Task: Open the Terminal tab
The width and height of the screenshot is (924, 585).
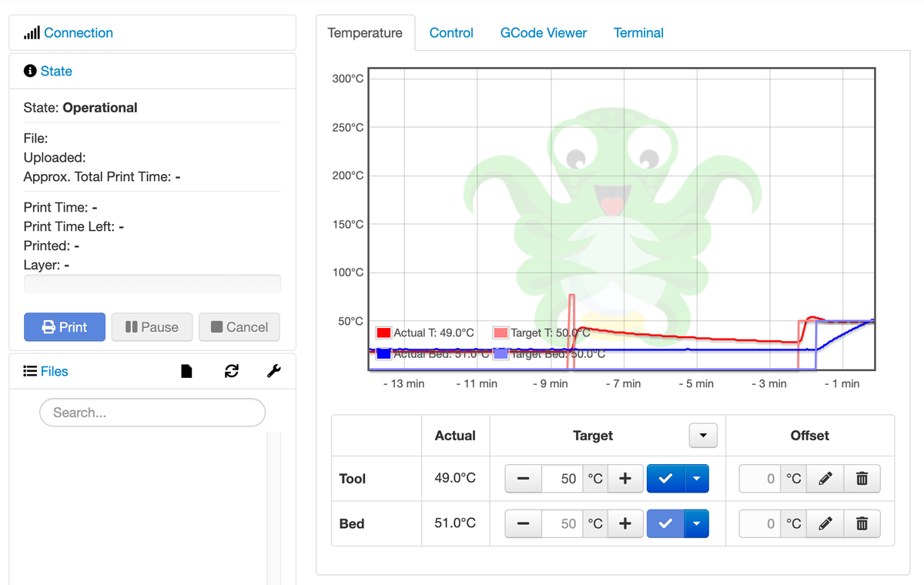Action: tap(638, 32)
